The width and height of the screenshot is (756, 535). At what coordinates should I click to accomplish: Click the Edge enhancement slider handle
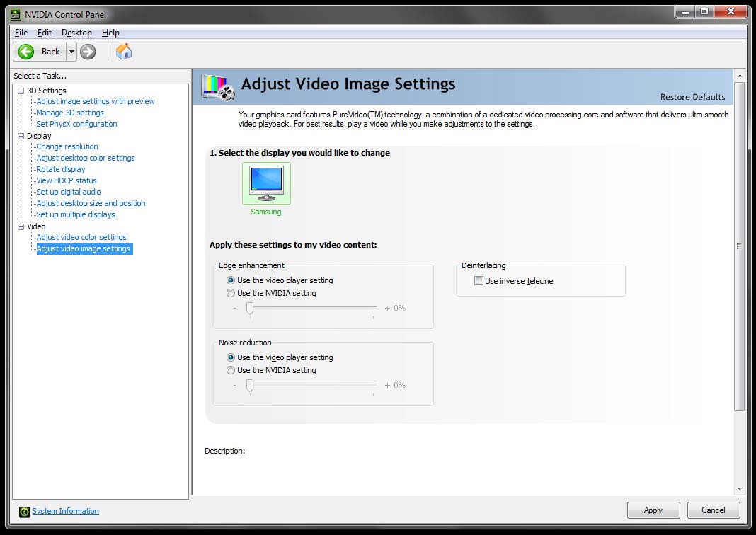tap(250, 308)
